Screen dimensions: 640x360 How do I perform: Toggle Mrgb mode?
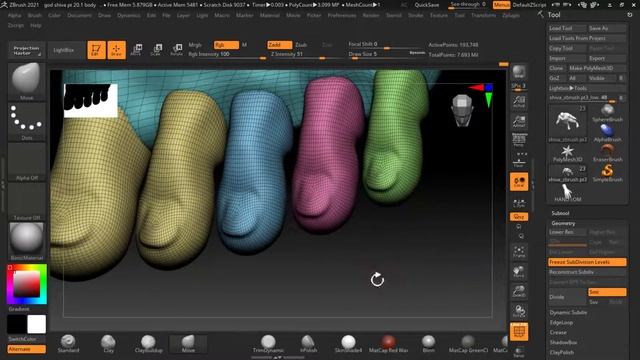pyautogui.click(x=195, y=45)
